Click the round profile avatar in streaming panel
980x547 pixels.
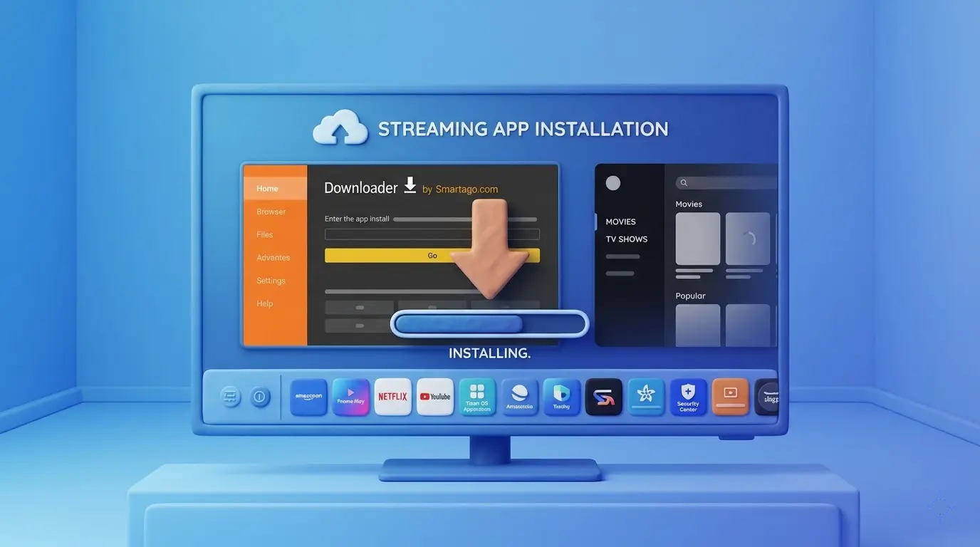[x=612, y=183]
